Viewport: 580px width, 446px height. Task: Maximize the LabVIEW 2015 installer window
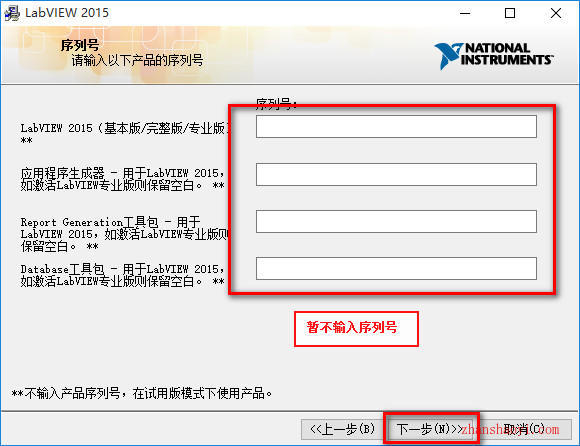point(510,13)
